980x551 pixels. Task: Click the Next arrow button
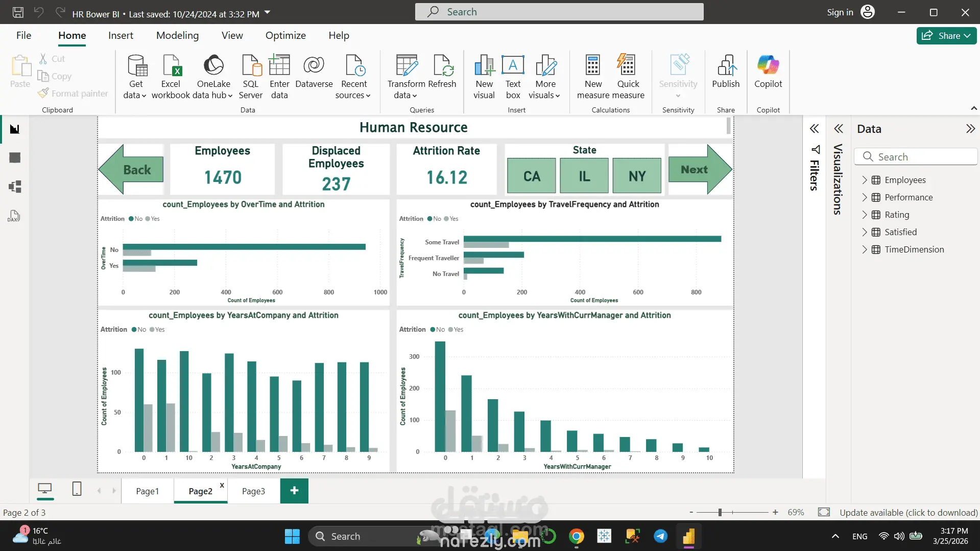click(700, 169)
